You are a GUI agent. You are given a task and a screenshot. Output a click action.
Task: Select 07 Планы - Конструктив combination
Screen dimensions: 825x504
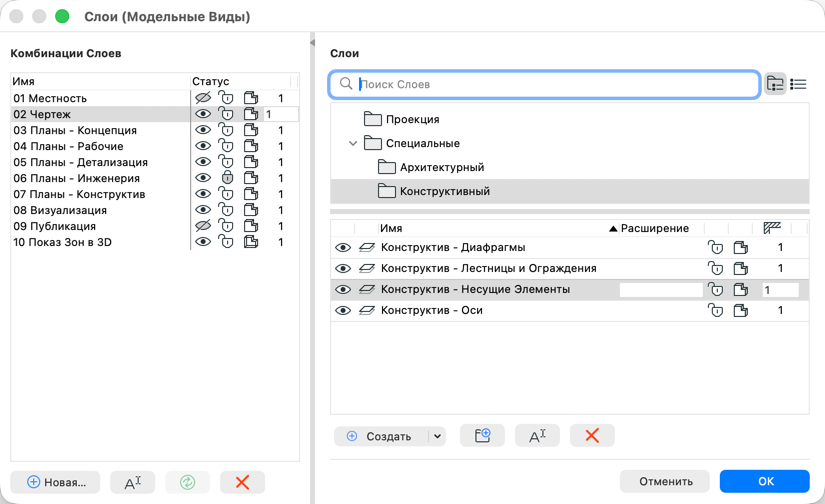79,194
